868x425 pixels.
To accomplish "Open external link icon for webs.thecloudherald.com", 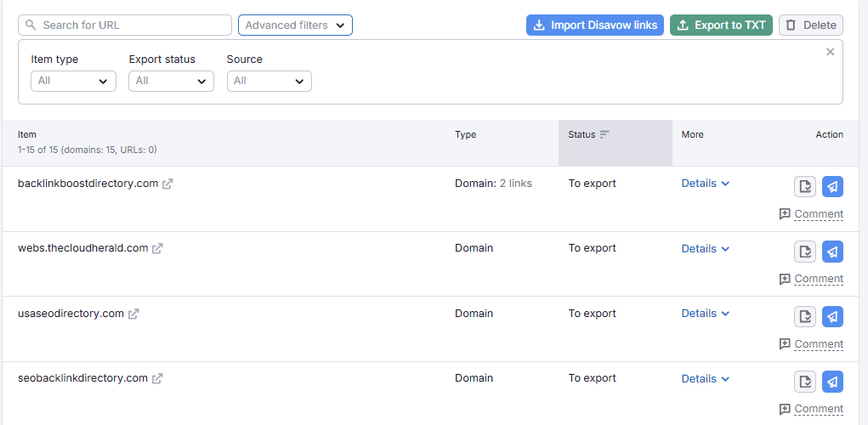I will tap(157, 249).
